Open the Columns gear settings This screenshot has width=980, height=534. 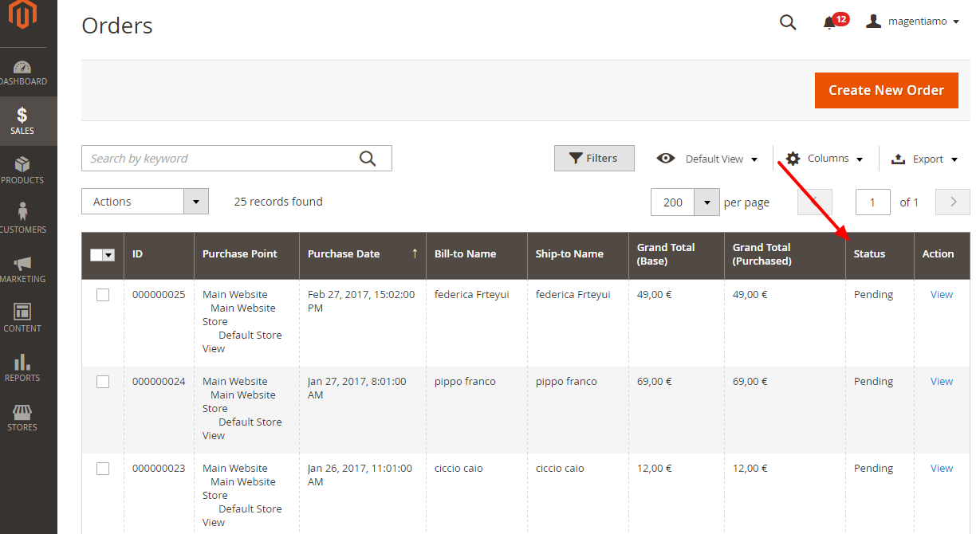793,158
